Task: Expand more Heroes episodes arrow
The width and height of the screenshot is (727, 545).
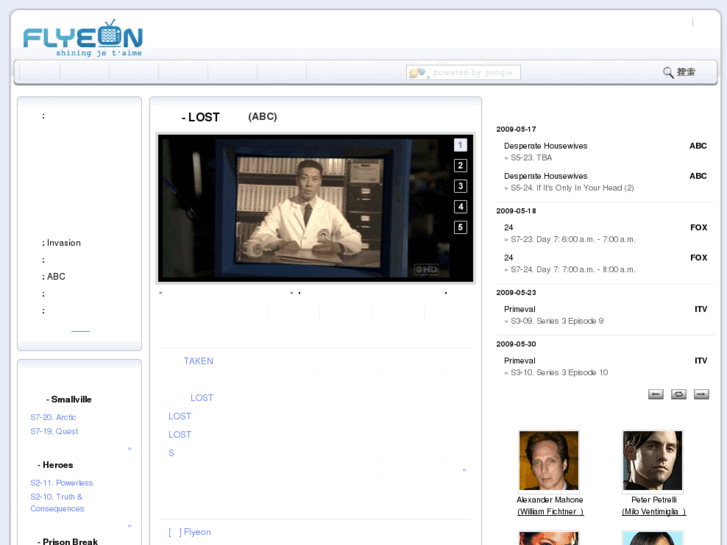Action: (129, 526)
